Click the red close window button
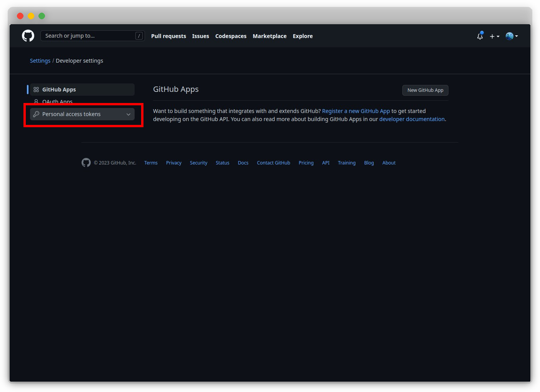Image resolution: width=540 pixels, height=392 pixels. pos(20,16)
